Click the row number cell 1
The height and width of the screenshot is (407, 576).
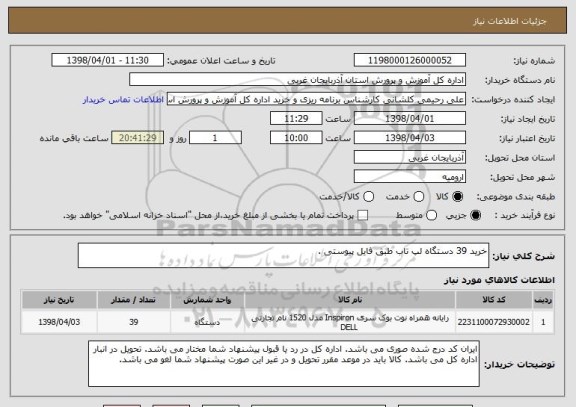pyautogui.click(x=543, y=322)
